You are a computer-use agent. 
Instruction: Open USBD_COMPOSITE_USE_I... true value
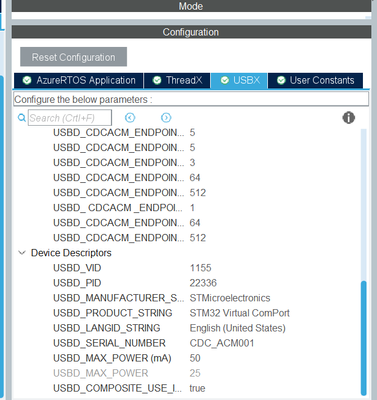point(197,388)
